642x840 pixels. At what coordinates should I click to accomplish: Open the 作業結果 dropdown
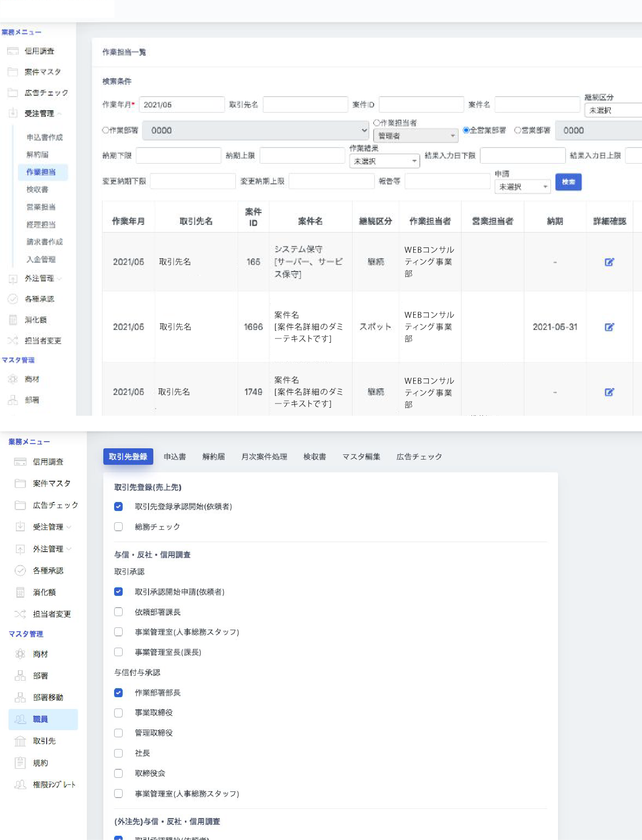(384, 161)
